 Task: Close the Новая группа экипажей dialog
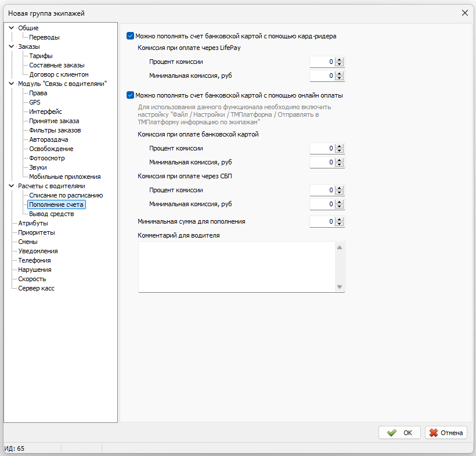pos(465,13)
